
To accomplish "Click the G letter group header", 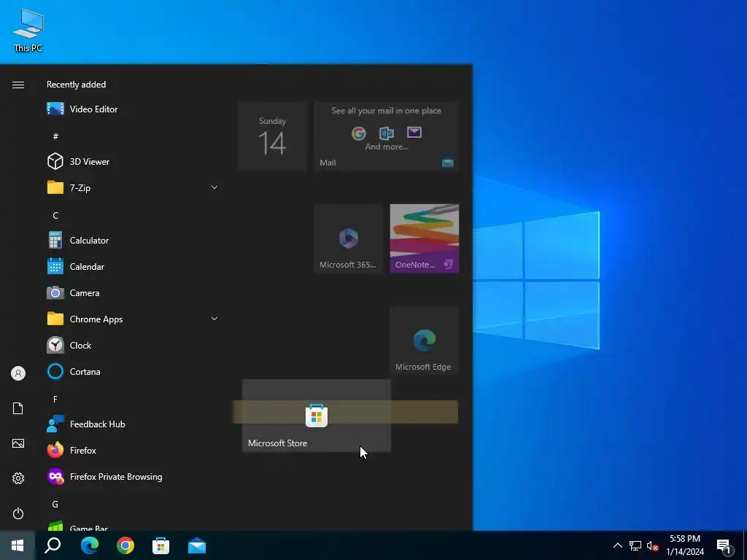I will (x=55, y=504).
